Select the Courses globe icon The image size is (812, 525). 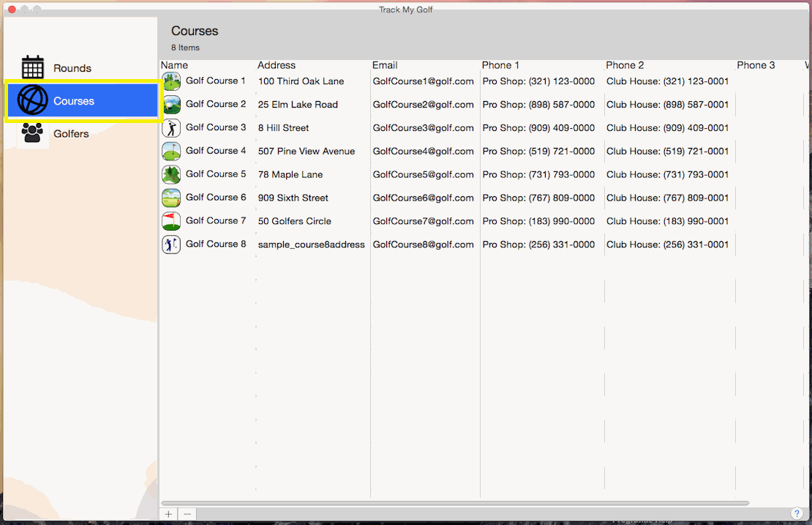pos(33,100)
